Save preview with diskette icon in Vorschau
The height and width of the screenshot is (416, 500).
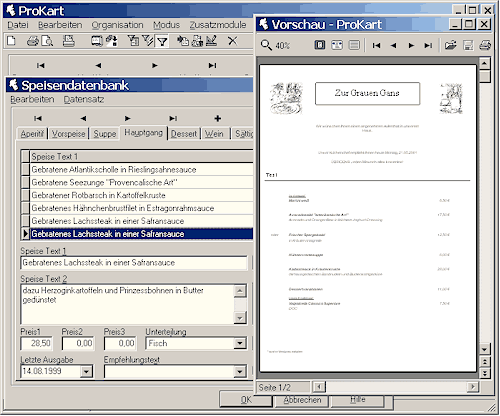click(x=468, y=45)
